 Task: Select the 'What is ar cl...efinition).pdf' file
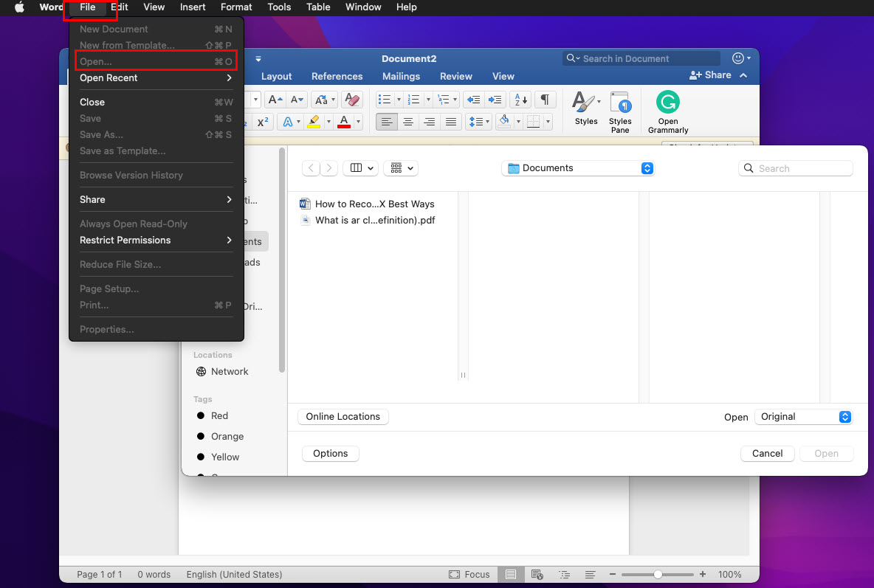click(x=374, y=220)
